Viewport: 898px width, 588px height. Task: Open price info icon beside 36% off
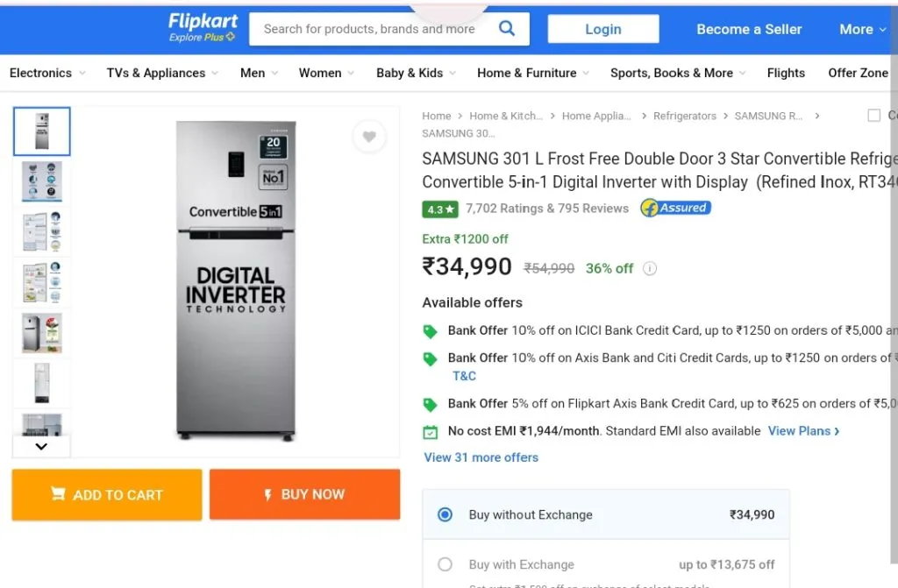point(650,268)
